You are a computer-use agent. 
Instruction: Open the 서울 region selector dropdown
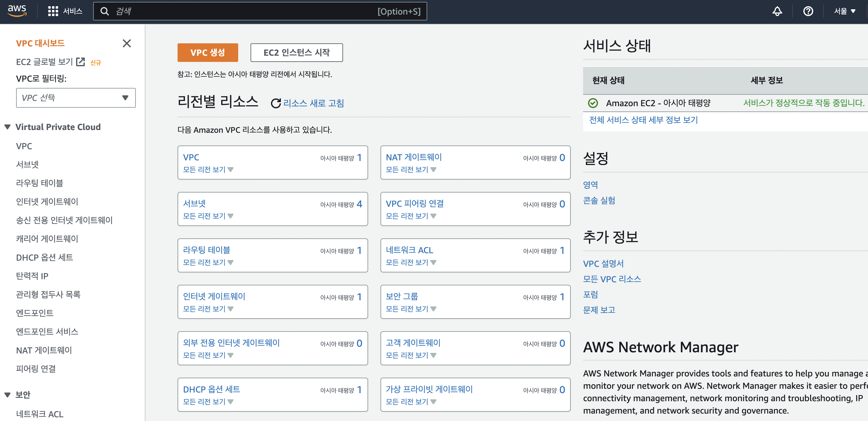point(845,11)
